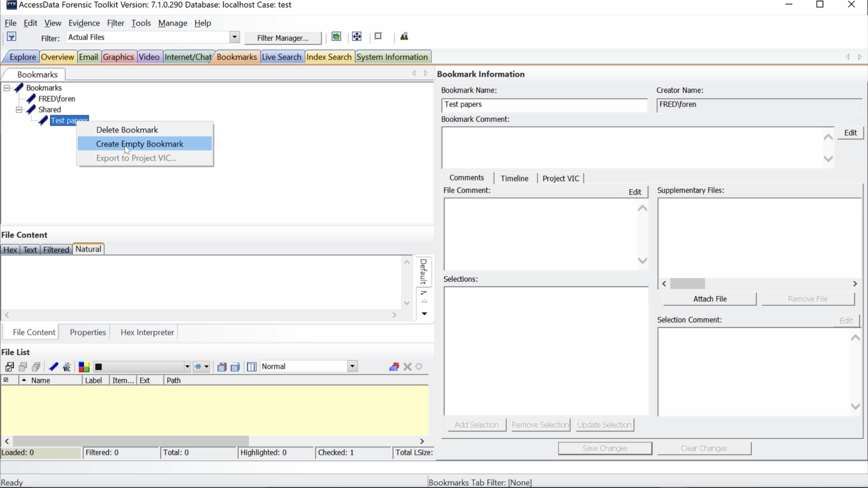
Task: Click the dotted circle icon in File List toolbar
Action: 419,366
